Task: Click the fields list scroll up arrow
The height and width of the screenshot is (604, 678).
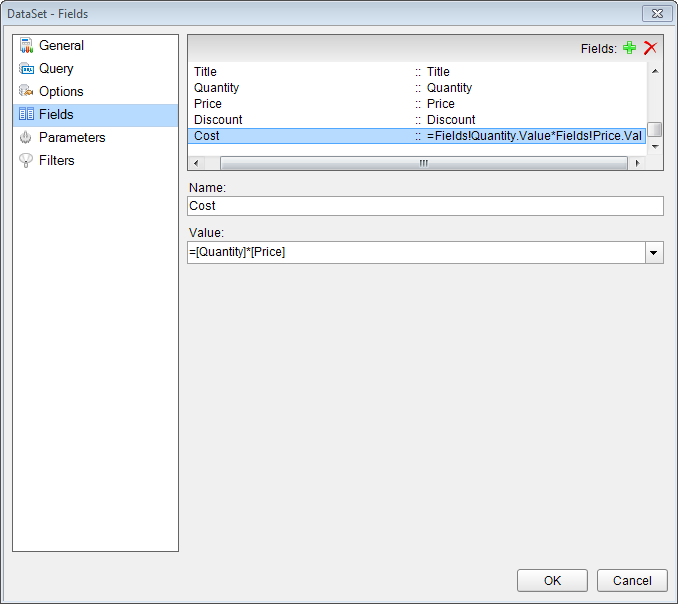Action: pos(655,71)
